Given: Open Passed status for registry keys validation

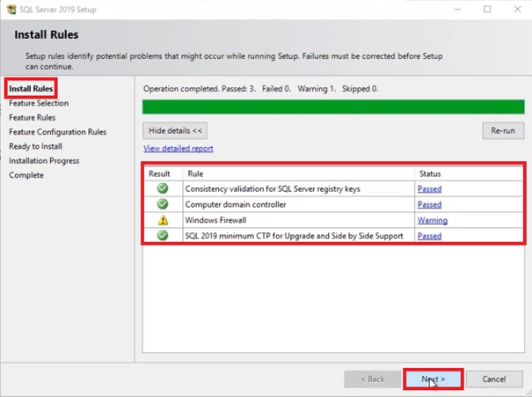Looking at the screenshot, I should [429, 189].
